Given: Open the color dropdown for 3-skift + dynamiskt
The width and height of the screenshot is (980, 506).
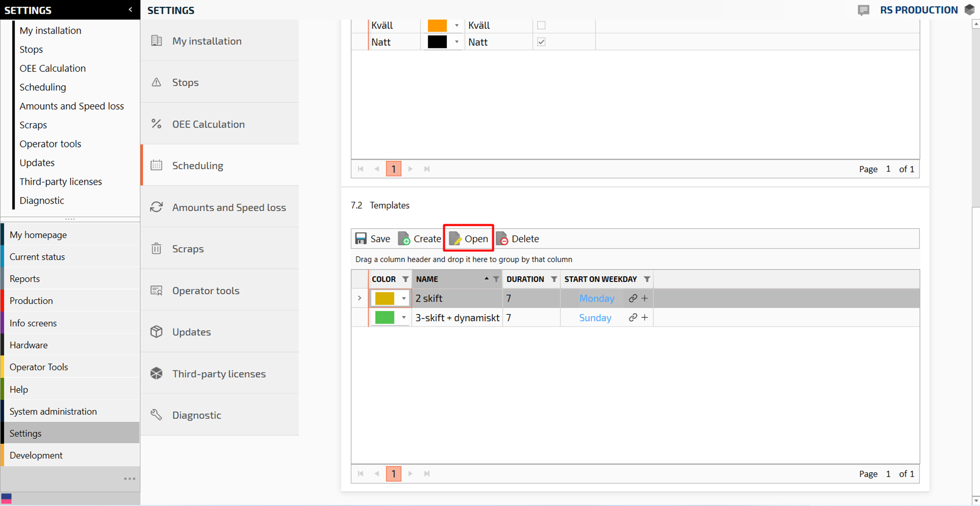Looking at the screenshot, I should coord(404,317).
